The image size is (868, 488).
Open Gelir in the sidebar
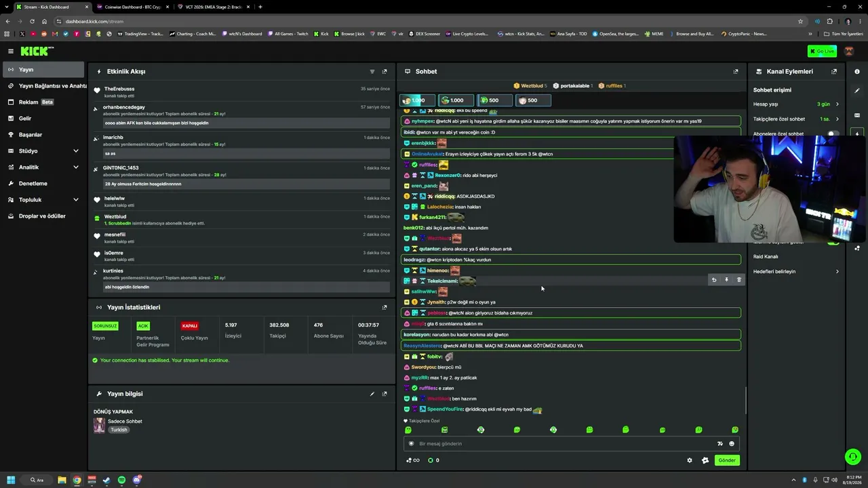43,119
